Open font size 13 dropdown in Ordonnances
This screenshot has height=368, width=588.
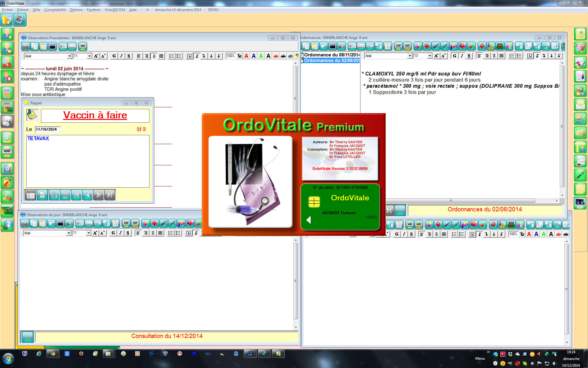pos(430,56)
